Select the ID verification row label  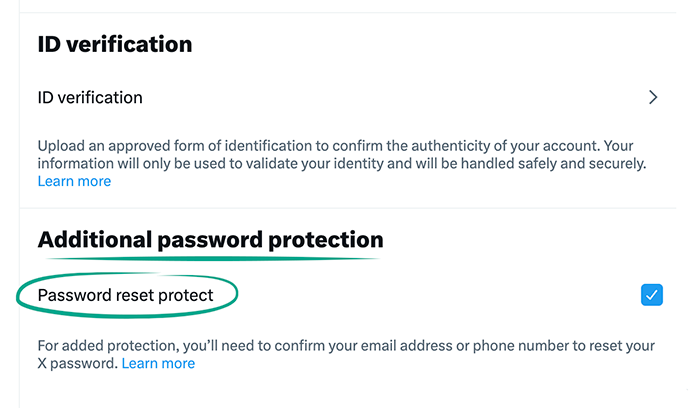90,98
